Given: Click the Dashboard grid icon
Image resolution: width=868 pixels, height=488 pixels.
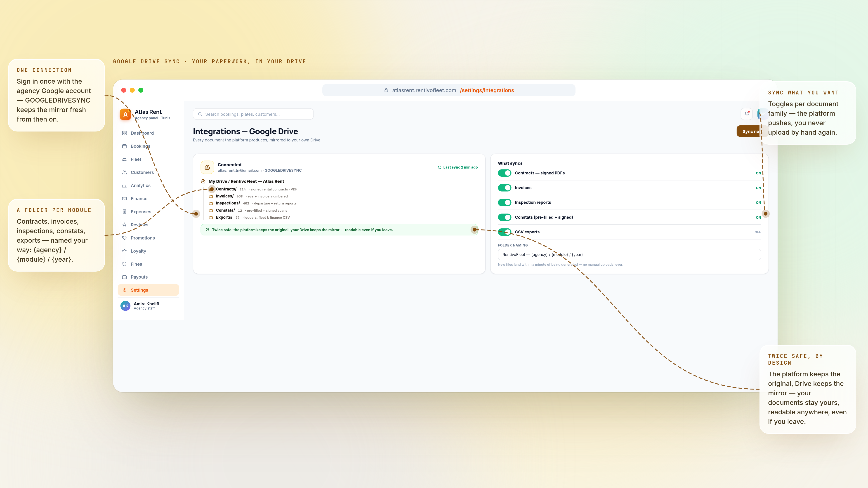Looking at the screenshot, I should pos(124,133).
